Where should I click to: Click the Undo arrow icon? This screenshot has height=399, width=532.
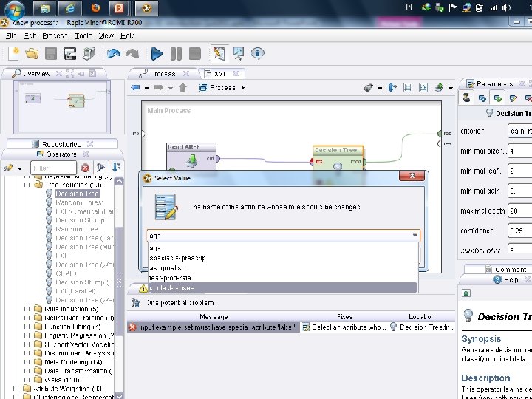click(x=113, y=54)
